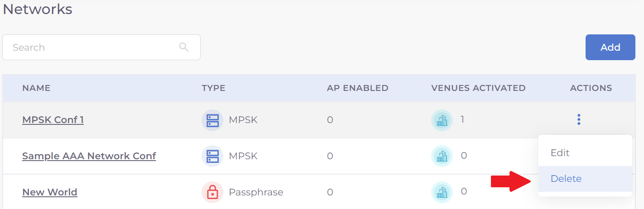This screenshot has height=209, width=644.
Task: Click the search magnifier icon
Action: coord(184,47)
